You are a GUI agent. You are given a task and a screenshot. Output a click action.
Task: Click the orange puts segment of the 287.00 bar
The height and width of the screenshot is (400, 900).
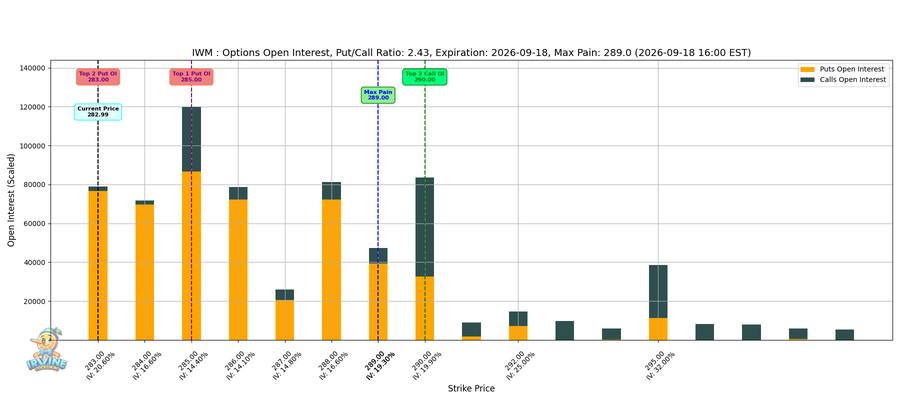pyautogui.click(x=285, y=320)
